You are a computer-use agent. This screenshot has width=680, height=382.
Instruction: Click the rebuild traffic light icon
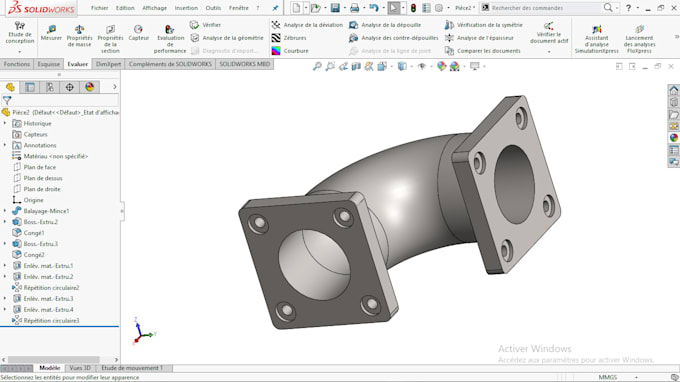click(x=413, y=8)
